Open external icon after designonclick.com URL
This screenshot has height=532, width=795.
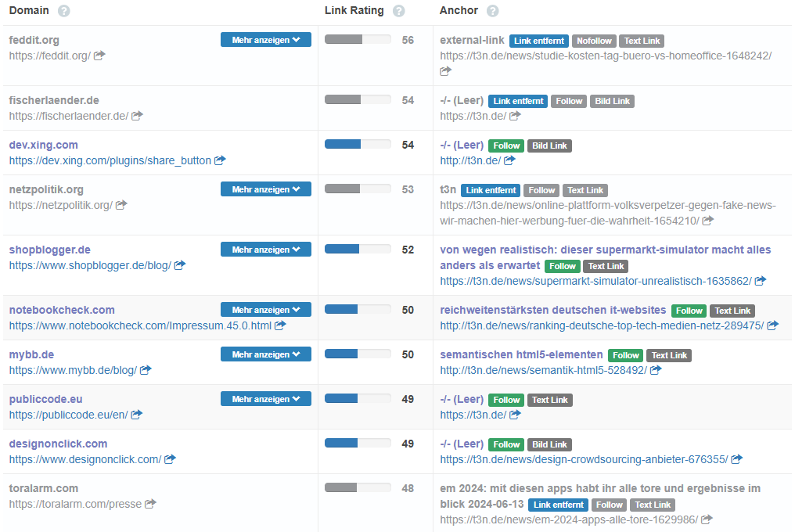[x=170, y=459]
